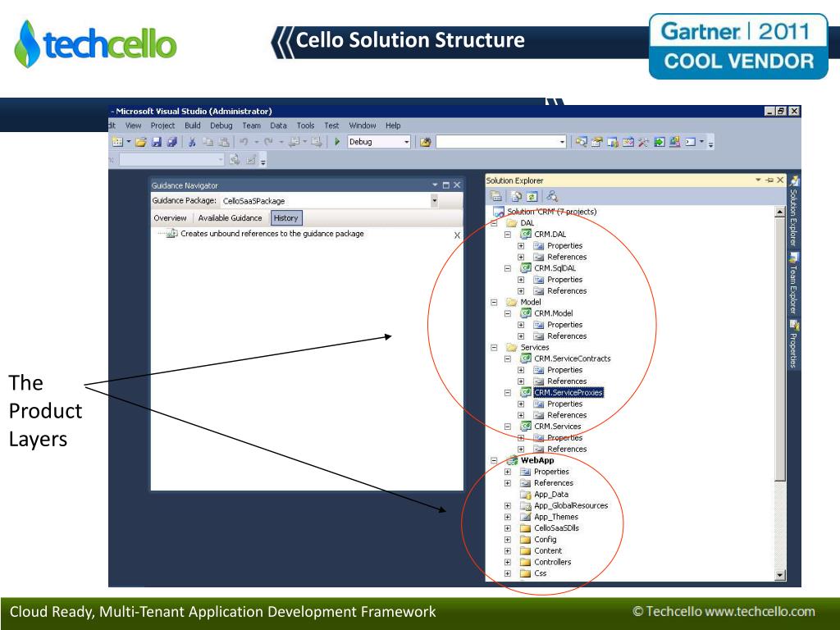Click View Class Diagram icon in Solution Explorer
The width and height of the screenshot is (840, 630).
[x=552, y=196]
